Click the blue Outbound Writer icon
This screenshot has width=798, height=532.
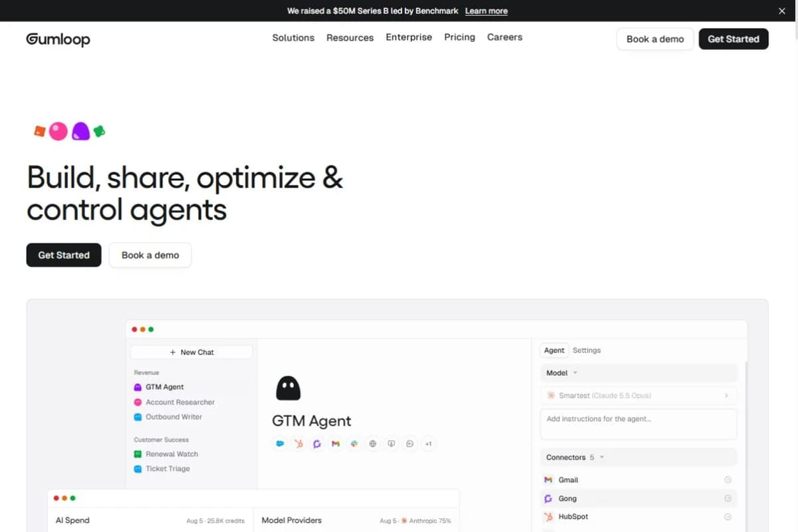138,417
